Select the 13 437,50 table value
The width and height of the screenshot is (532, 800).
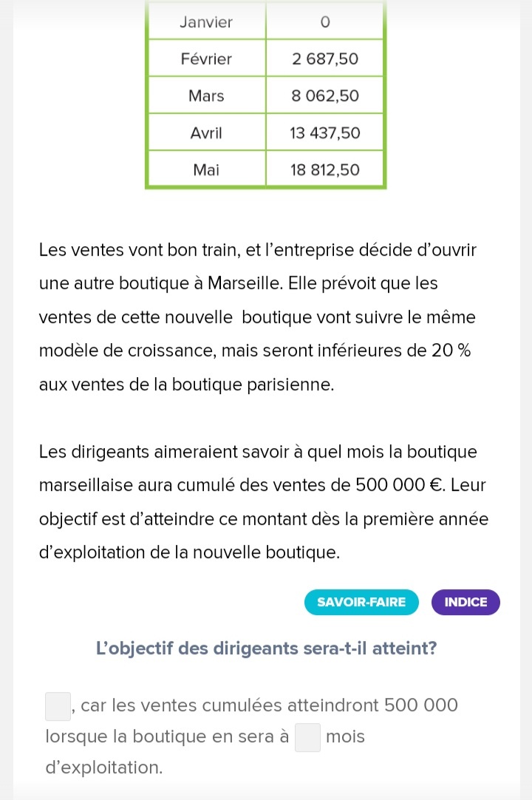pyautogui.click(x=324, y=133)
